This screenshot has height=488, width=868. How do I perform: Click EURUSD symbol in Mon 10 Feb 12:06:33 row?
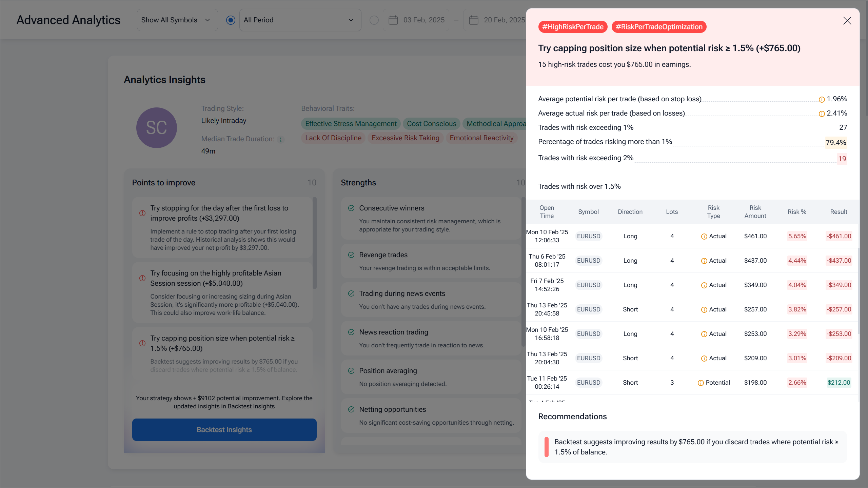tap(588, 236)
